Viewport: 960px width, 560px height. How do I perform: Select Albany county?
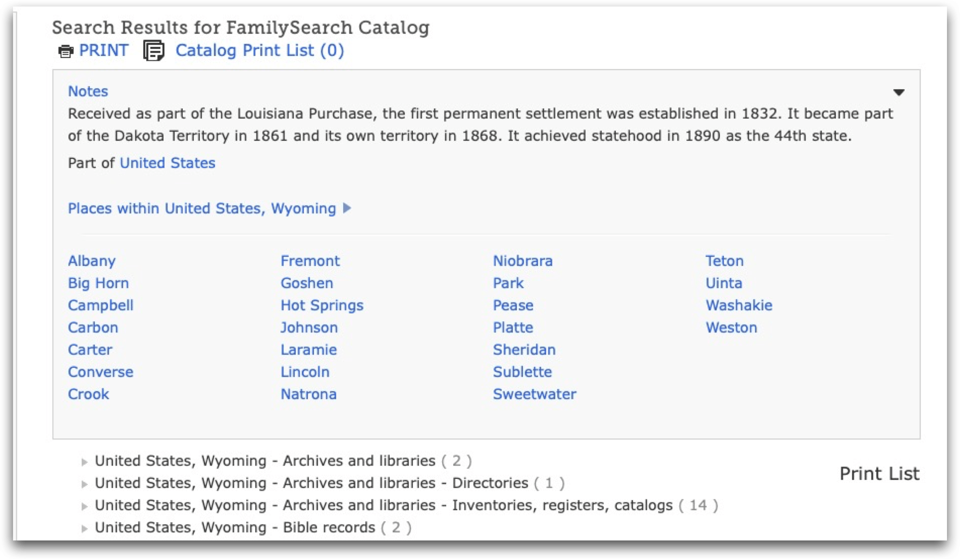(92, 261)
